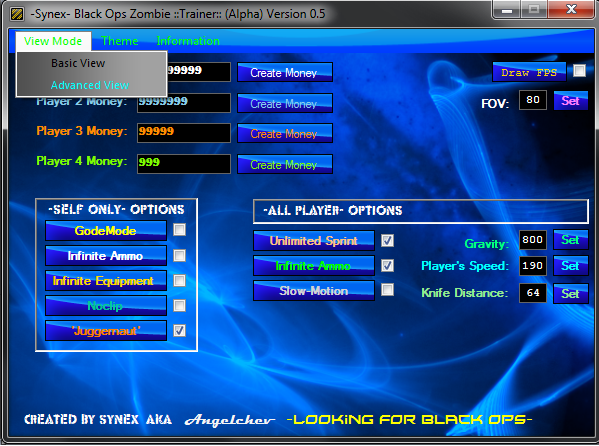Open the Theme menu

(x=120, y=41)
